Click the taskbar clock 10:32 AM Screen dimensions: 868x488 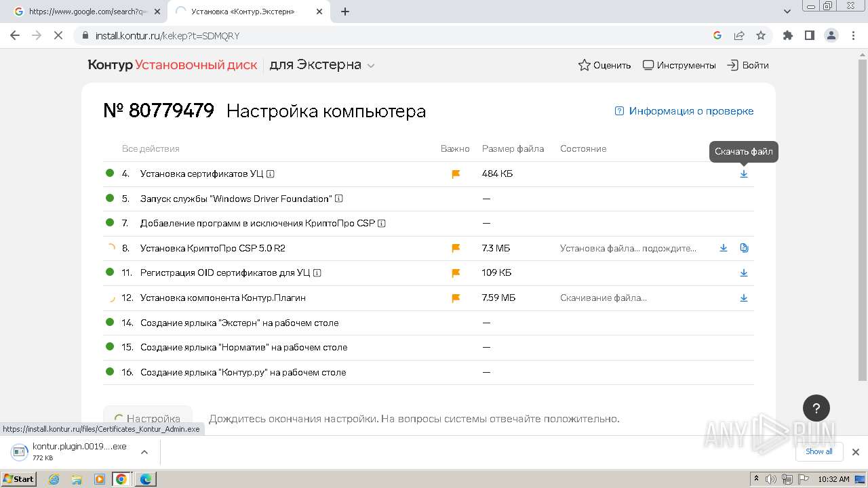pyautogui.click(x=833, y=479)
